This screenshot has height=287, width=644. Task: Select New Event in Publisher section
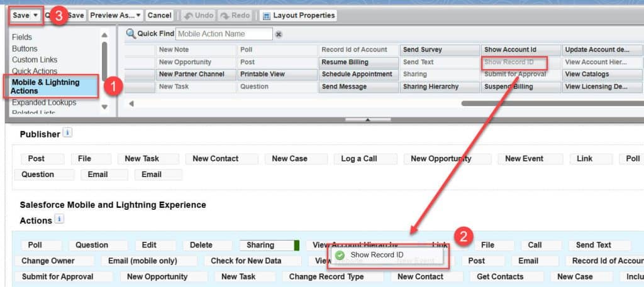pyautogui.click(x=530, y=159)
